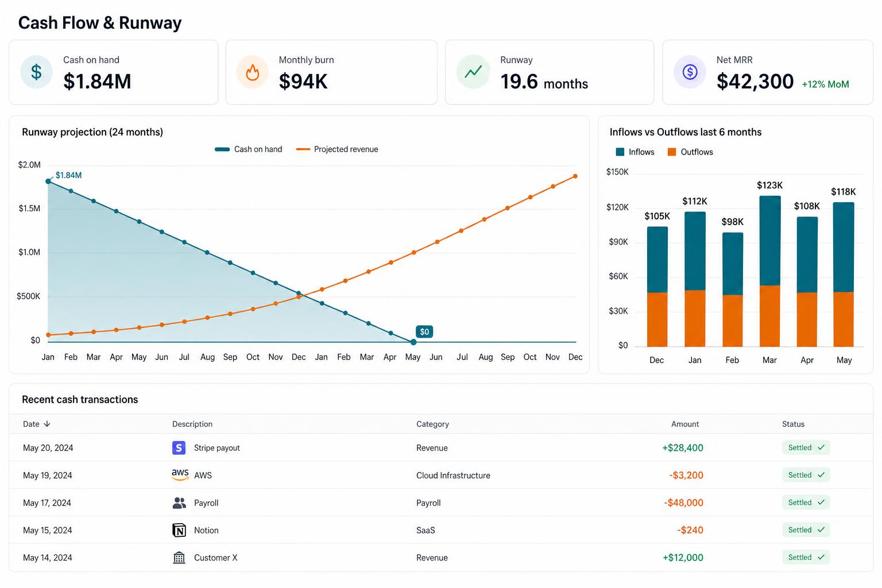The width and height of the screenshot is (882, 588).
Task: Click the May 15, 2024 date cell
Action: point(48,531)
